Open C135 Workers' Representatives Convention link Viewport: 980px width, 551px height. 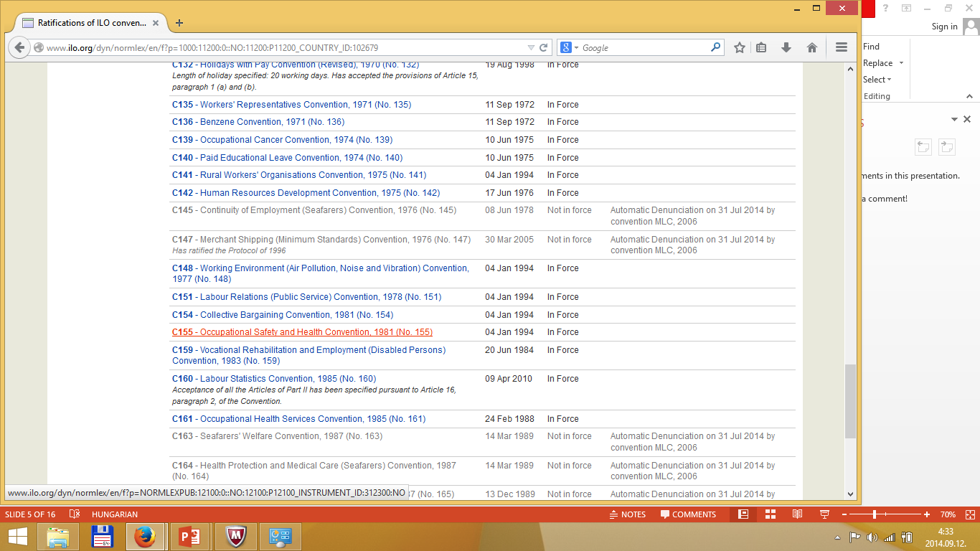click(291, 105)
